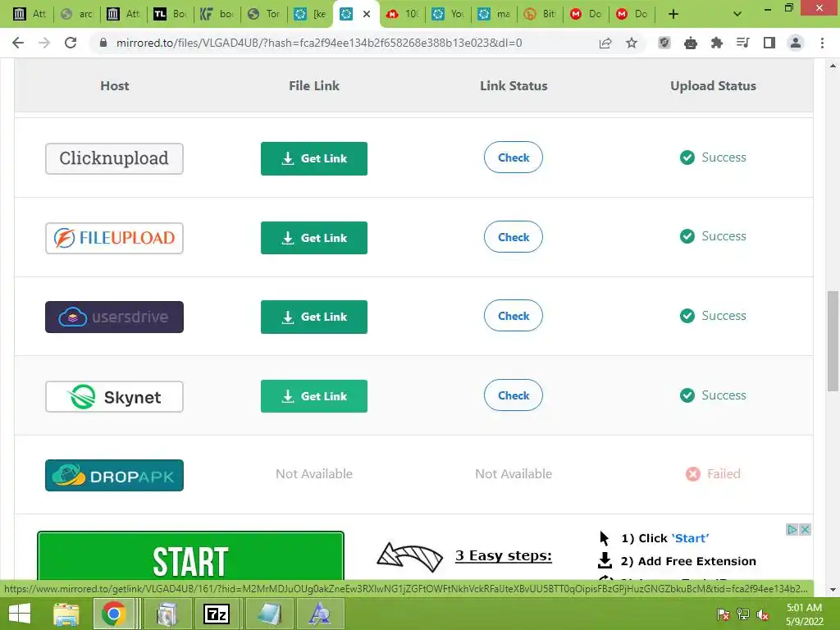The height and width of the screenshot is (630, 840).
Task: Switch to the 'ma' tab
Action: [x=495, y=14]
